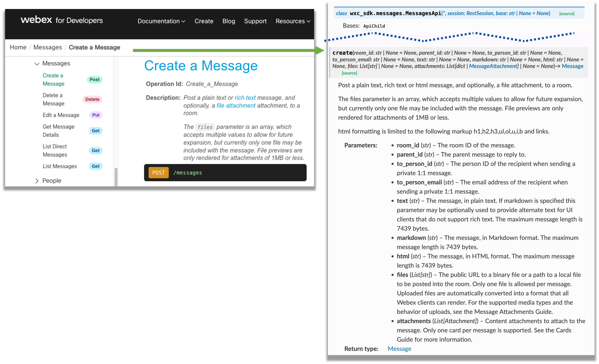Open Get Message Details in sidebar
599x364 pixels.
[x=58, y=131]
